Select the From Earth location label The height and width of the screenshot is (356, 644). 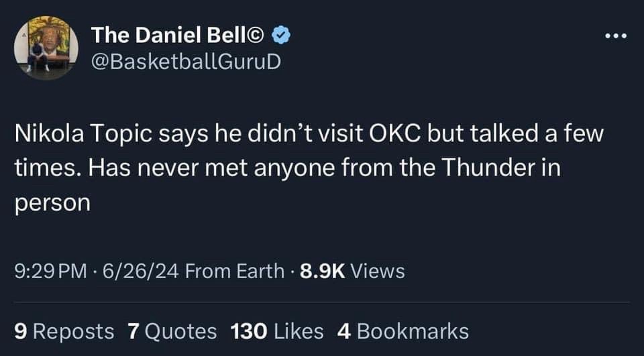(234, 271)
